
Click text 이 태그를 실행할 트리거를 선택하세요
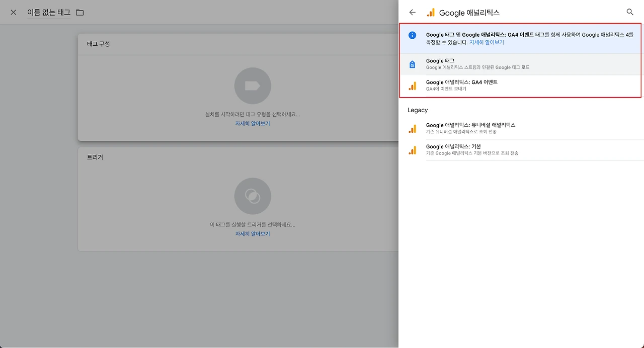pyautogui.click(x=253, y=225)
